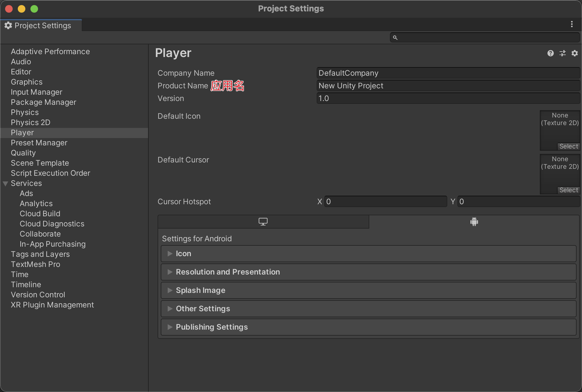
Task: Open Audio settings
Action: (74, 62)
